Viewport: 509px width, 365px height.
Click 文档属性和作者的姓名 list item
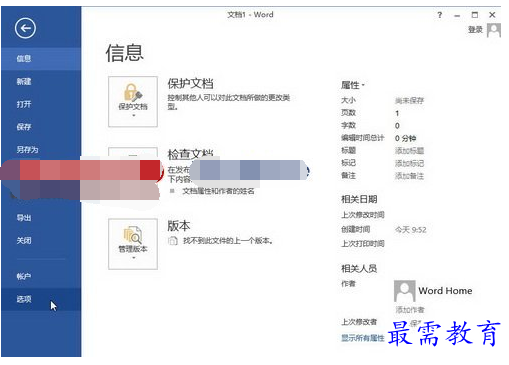tap(218, 191)
